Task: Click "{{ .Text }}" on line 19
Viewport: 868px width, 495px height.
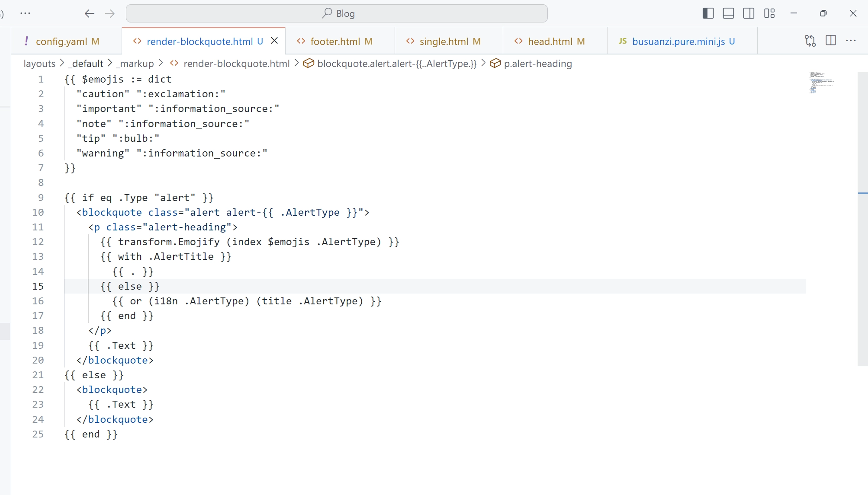Action: click(121, 345)
